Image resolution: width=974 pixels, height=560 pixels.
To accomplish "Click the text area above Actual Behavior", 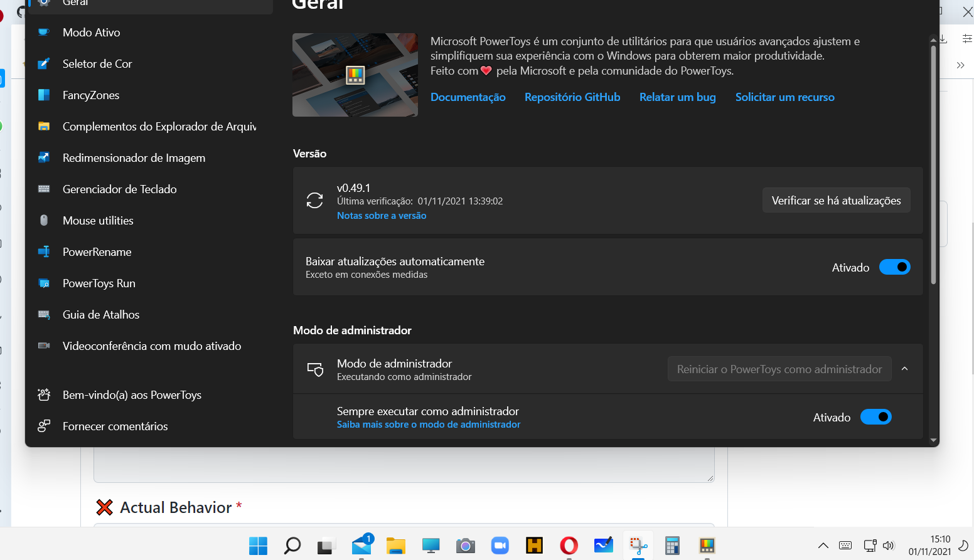I will point(404,465).
